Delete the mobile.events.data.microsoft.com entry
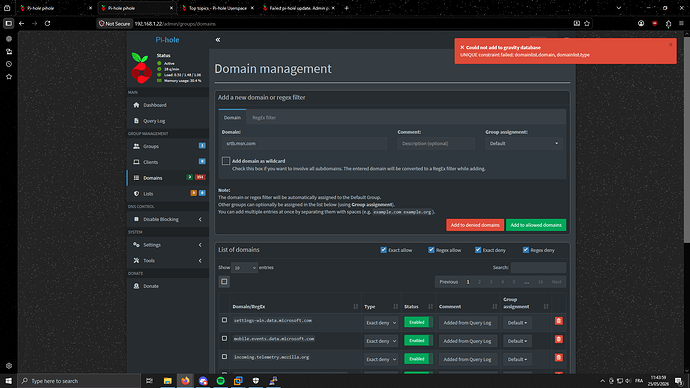This screenshot has width=690, height=388. 558,339
